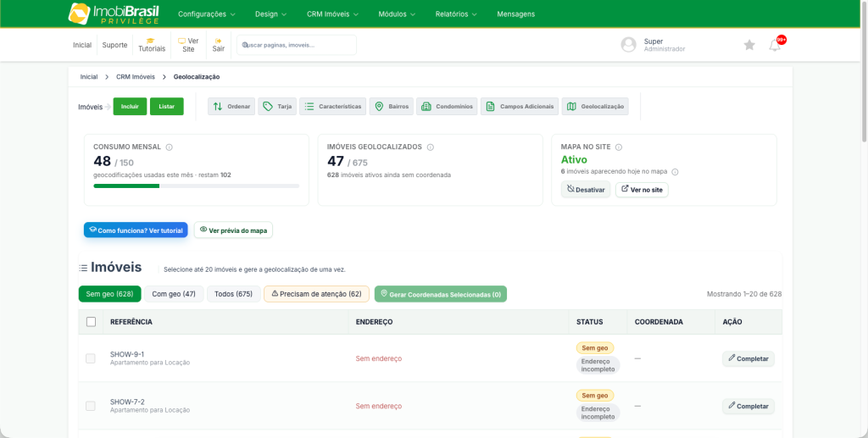Click the Sair logout icon
This screenshot has width=868, height=438.
[x=218, y=41]
